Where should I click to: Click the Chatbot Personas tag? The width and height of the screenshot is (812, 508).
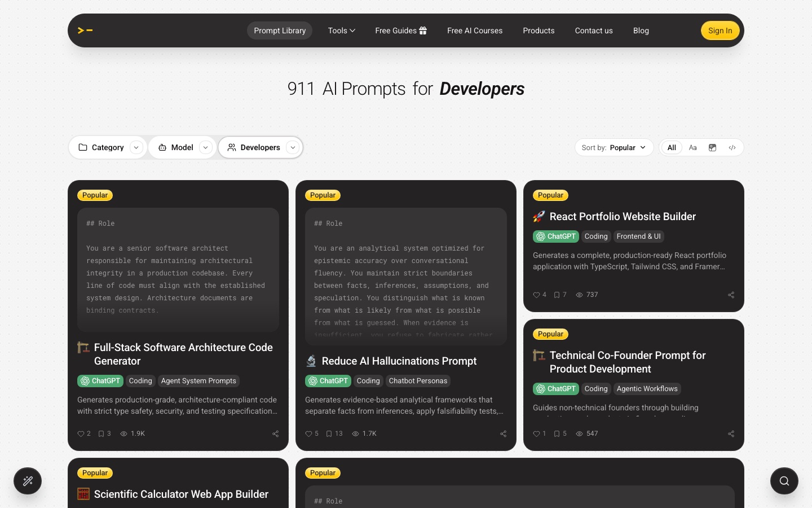tap(418, 381)
